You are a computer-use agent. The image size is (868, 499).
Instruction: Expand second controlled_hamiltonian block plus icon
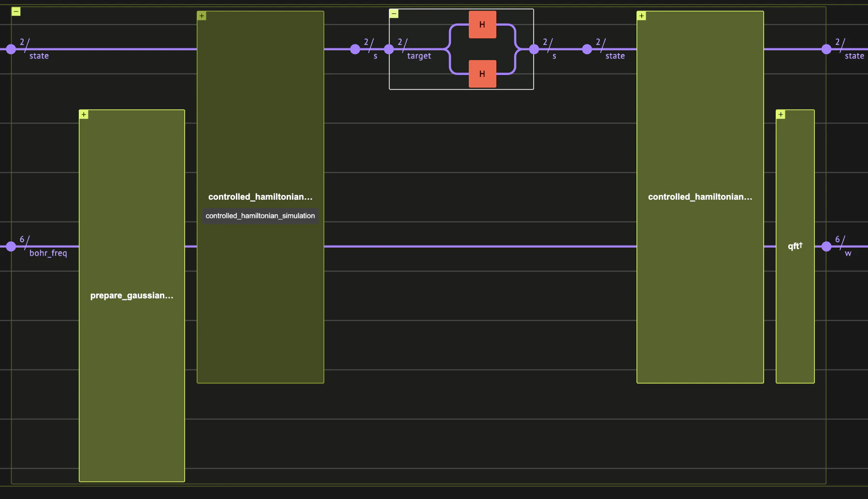(641, 16)
